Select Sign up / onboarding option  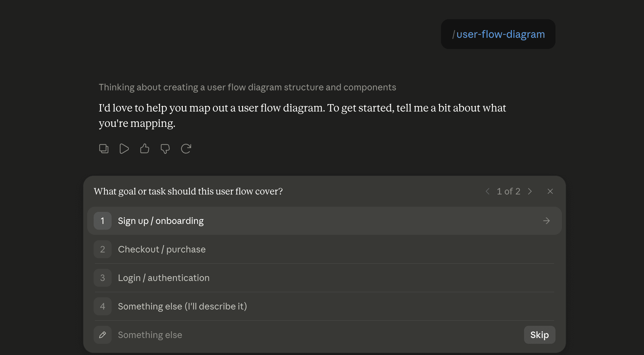click(x=324, y=221)
